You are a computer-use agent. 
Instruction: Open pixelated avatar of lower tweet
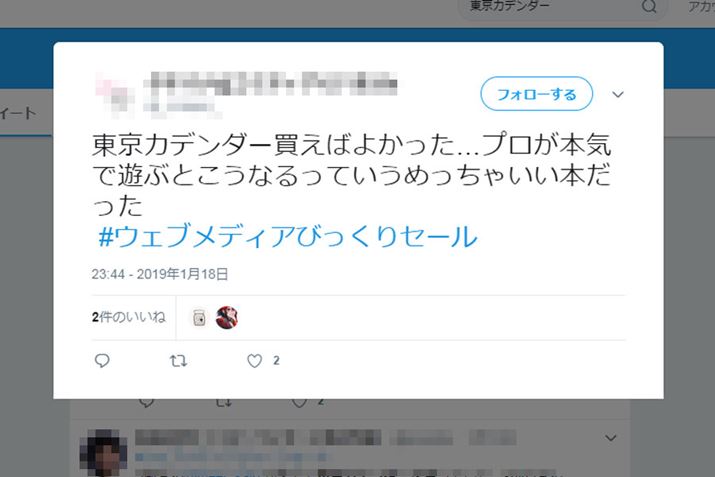click(104, 452)
